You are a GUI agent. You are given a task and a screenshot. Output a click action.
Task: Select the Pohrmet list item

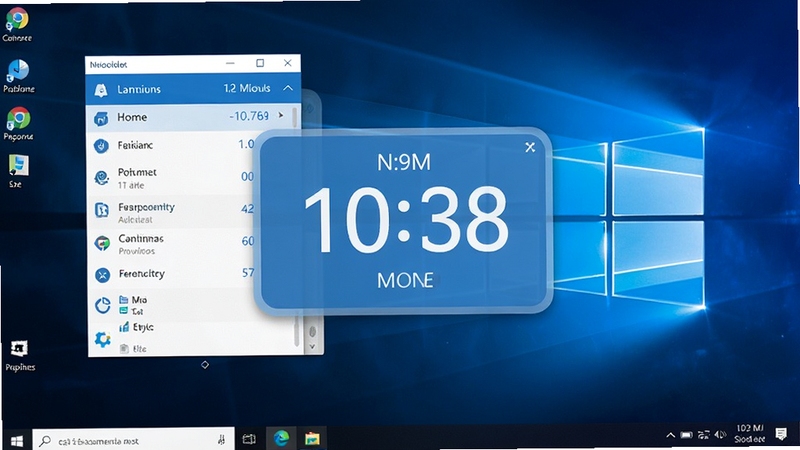click(x=171, y=178)
